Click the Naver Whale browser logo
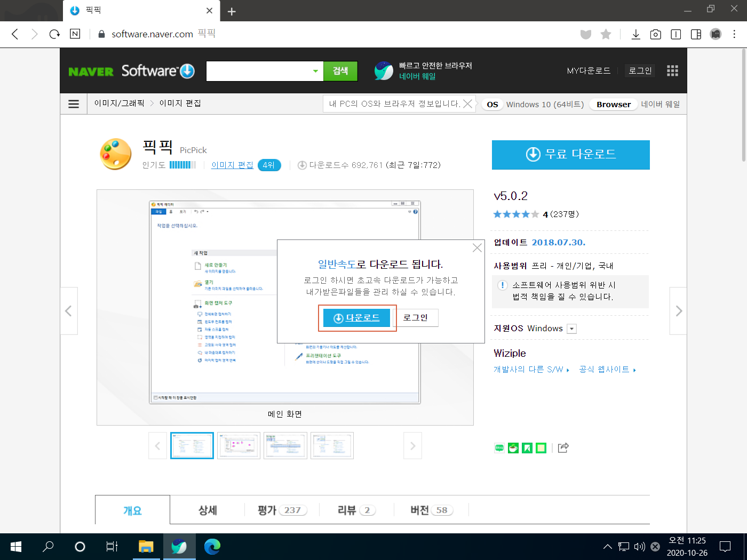Image resolution: width=747 pixels, height=560 pixels. pyautogui.click(x=384, y=71)
